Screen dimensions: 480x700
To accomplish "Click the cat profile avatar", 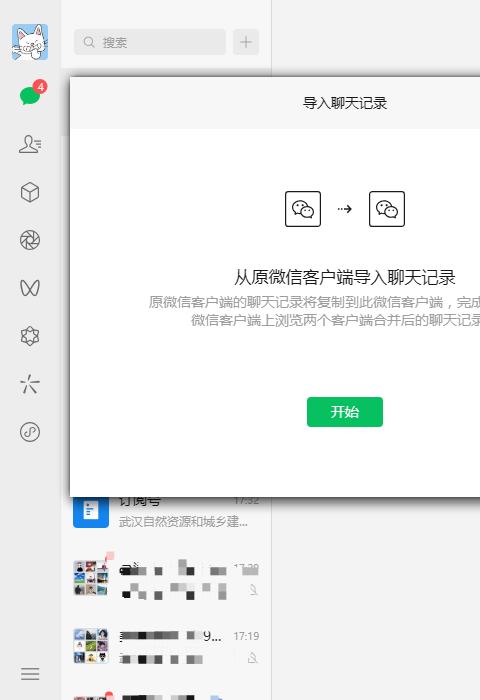I will coord(30,42).
